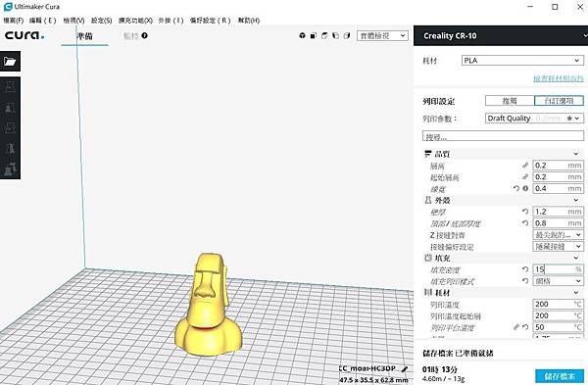Image resolution: width=588 pixels, height=385 pixels.
Task: Switch to the 監控 tab
Action: (131, 36)
